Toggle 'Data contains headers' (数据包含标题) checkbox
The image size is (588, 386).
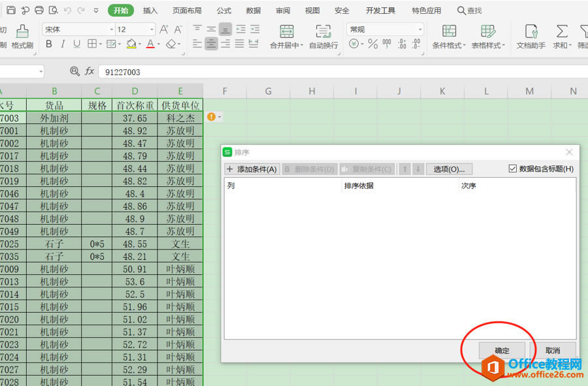tap(512, 169)
